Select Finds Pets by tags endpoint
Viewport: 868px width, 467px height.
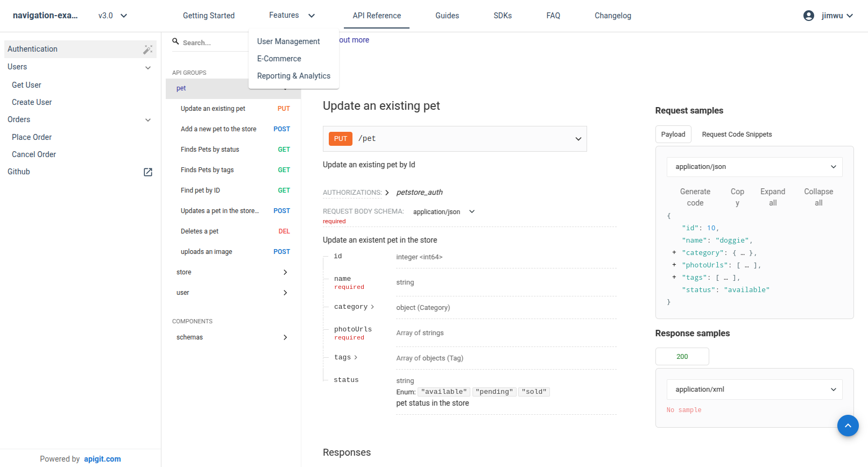pos(234,170)
